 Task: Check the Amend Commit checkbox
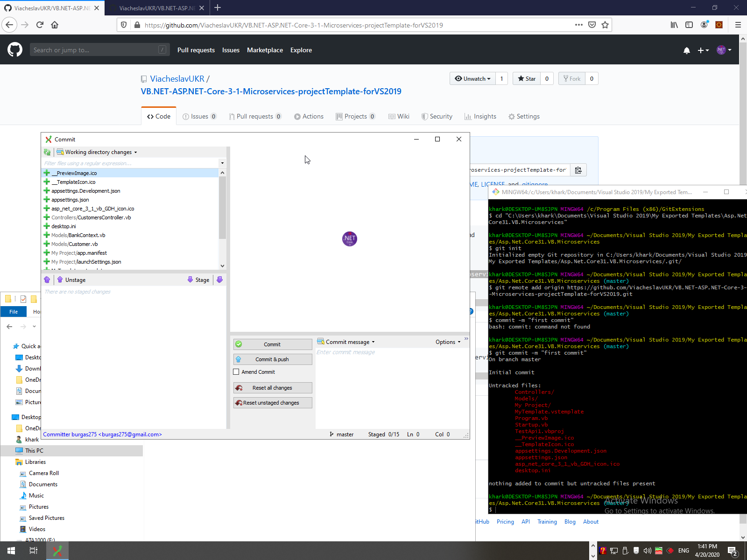tap(236, 372)
